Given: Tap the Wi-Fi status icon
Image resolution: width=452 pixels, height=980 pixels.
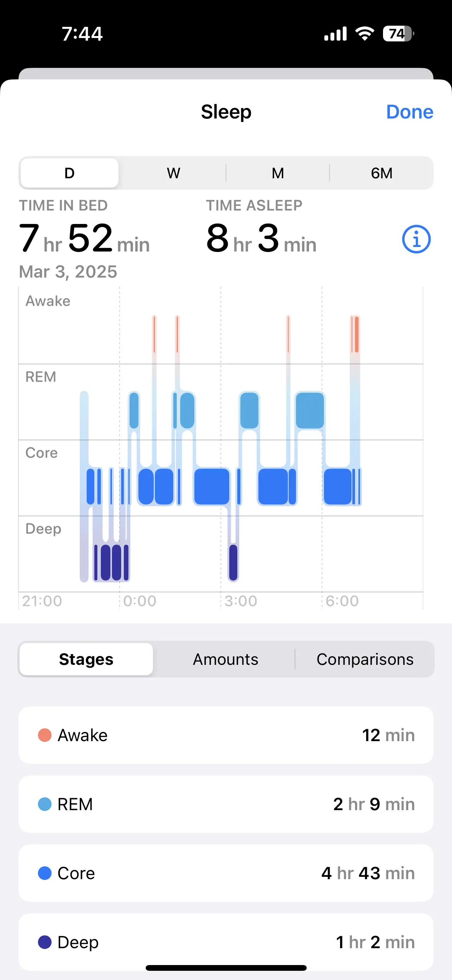Looking at the screenshot, I should pos(365,34).
